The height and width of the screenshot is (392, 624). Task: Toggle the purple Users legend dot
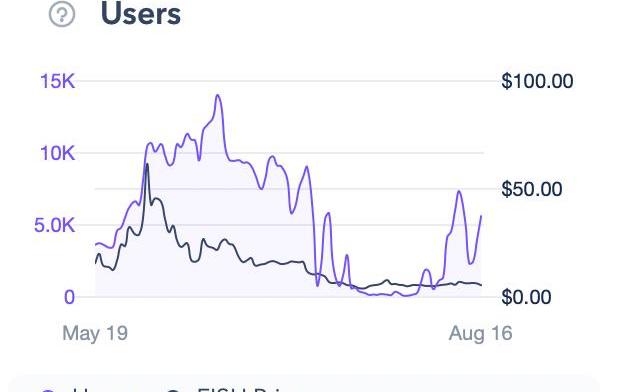click(49, 390)
